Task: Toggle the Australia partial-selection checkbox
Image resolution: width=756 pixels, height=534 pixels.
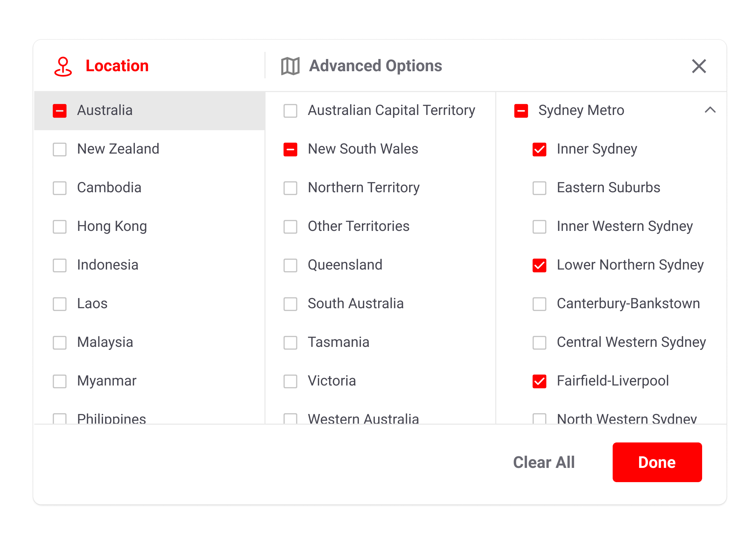Action: (60, 111)
